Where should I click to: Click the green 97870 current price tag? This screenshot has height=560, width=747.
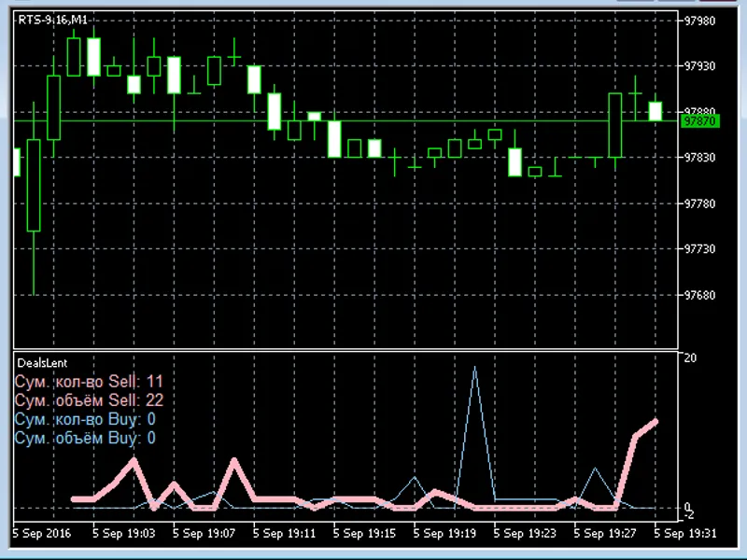click(699, 121)
